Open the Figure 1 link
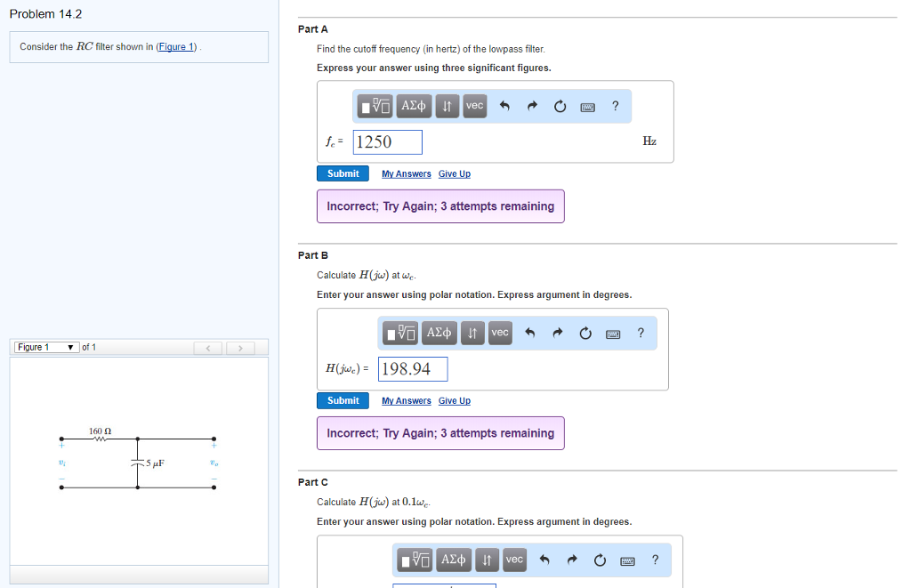 pyautogui.click(x=176, y=46)
